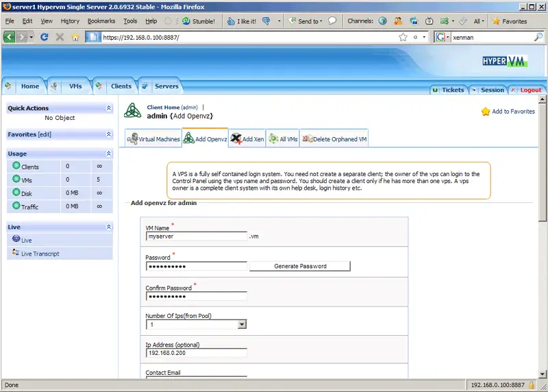Collapse the Usage panel
This screenshot has width=548, height=392.
tap(109, 154)
